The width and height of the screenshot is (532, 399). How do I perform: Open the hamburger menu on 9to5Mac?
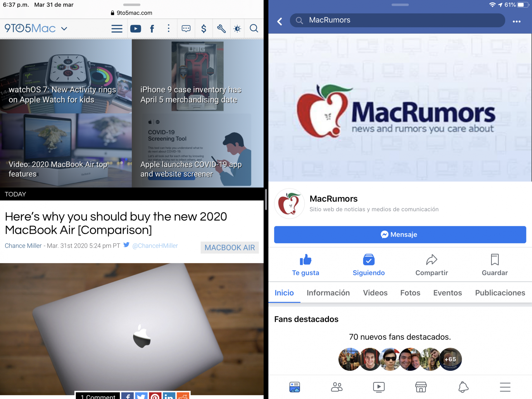tap(117, 28)
